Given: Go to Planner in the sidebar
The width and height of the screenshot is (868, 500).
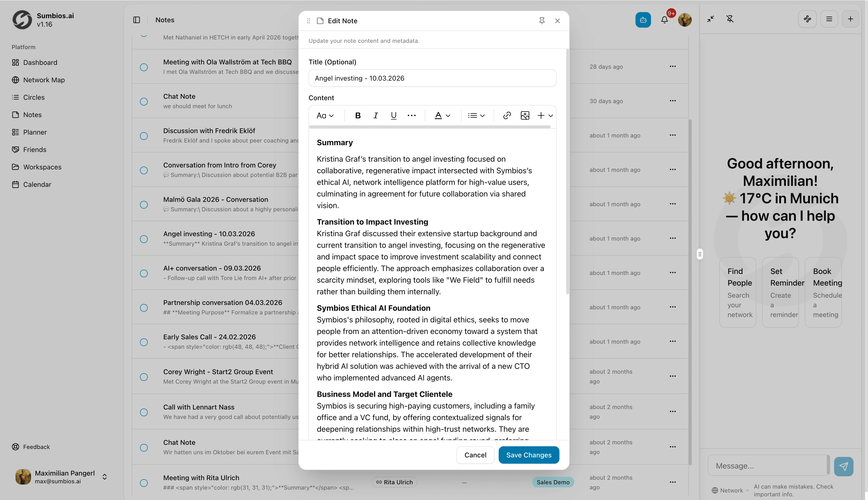Looking at the screenshot, I should pos(35,132).
